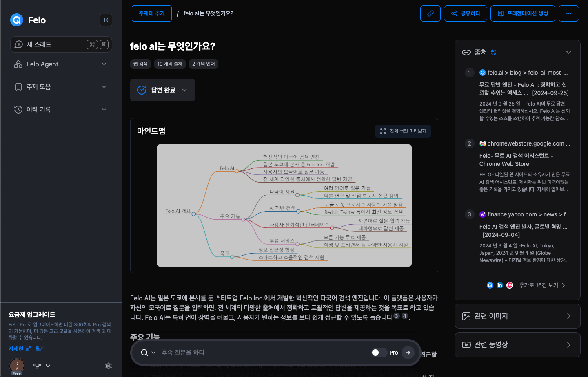Click the 이력 기록 history clock icon
This screenshot has height=377, width=588.
(x=18, y=110)
